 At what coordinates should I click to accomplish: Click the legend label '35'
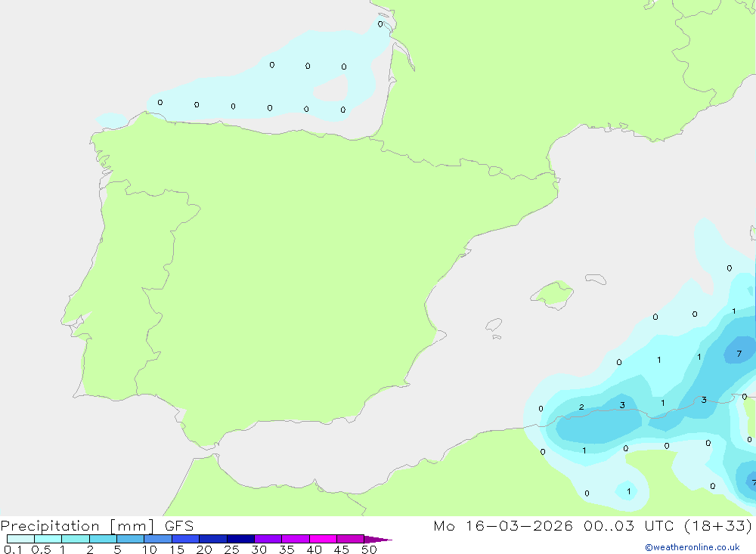[287, 549]
